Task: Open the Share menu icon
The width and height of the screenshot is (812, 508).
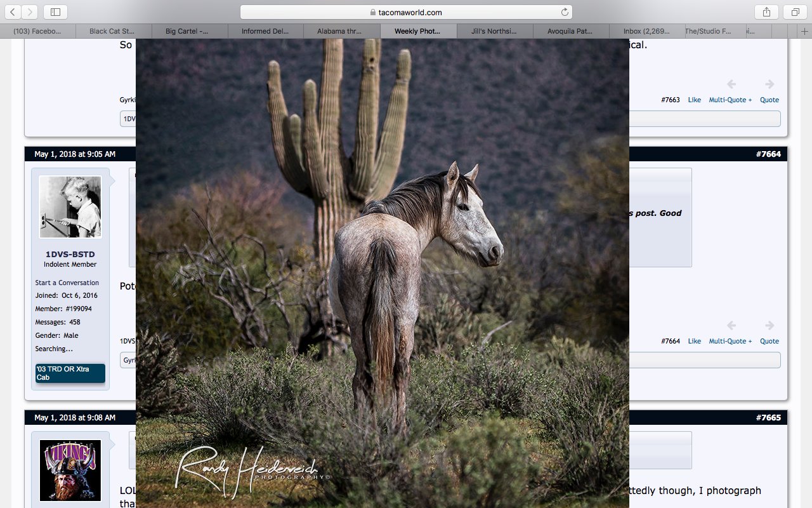Action: click(x=766, y=12)
